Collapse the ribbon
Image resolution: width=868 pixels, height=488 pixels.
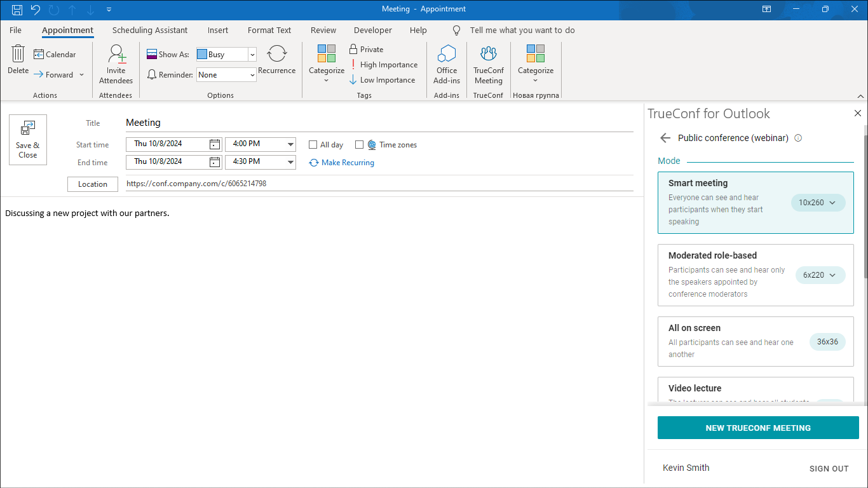[860, 96]
